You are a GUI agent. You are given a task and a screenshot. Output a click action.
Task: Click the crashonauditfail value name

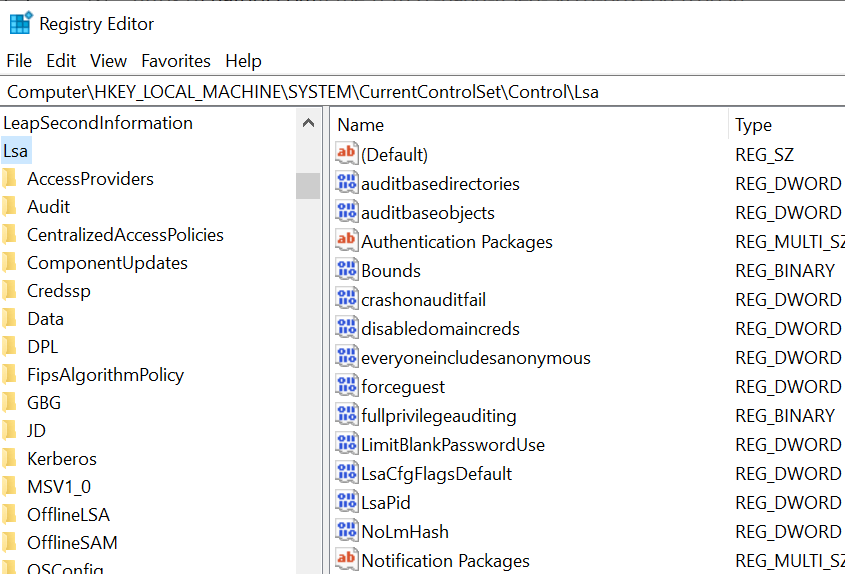coord(424,299)
